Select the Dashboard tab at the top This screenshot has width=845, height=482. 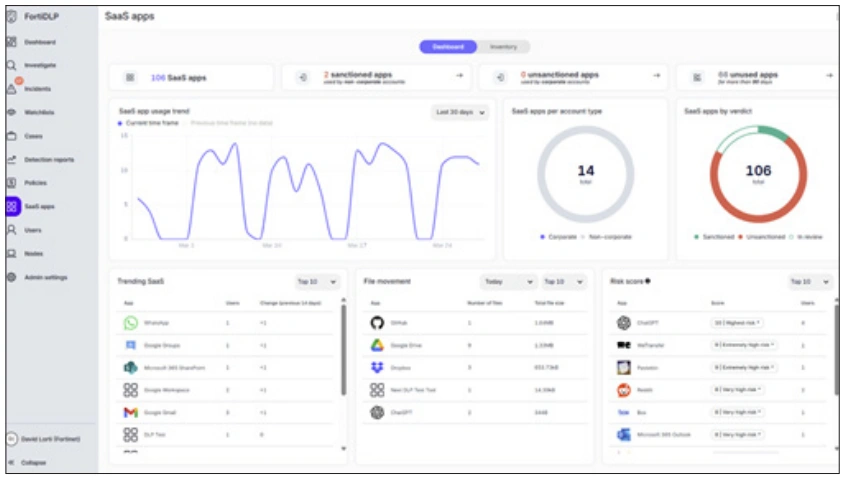coord(447,47)
